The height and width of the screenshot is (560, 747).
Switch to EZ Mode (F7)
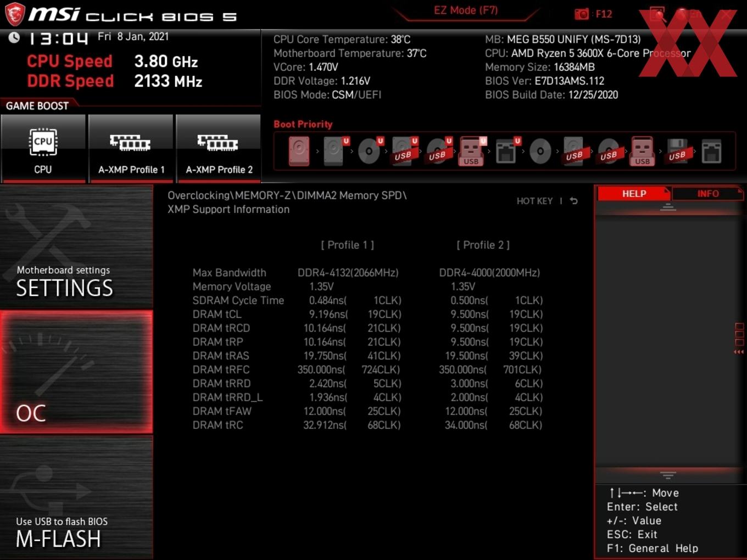[466, 10]
